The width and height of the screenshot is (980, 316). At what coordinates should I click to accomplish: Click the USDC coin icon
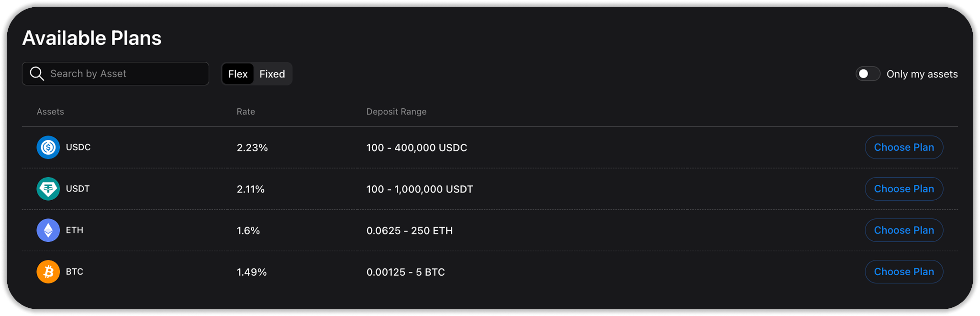point(48,147)
